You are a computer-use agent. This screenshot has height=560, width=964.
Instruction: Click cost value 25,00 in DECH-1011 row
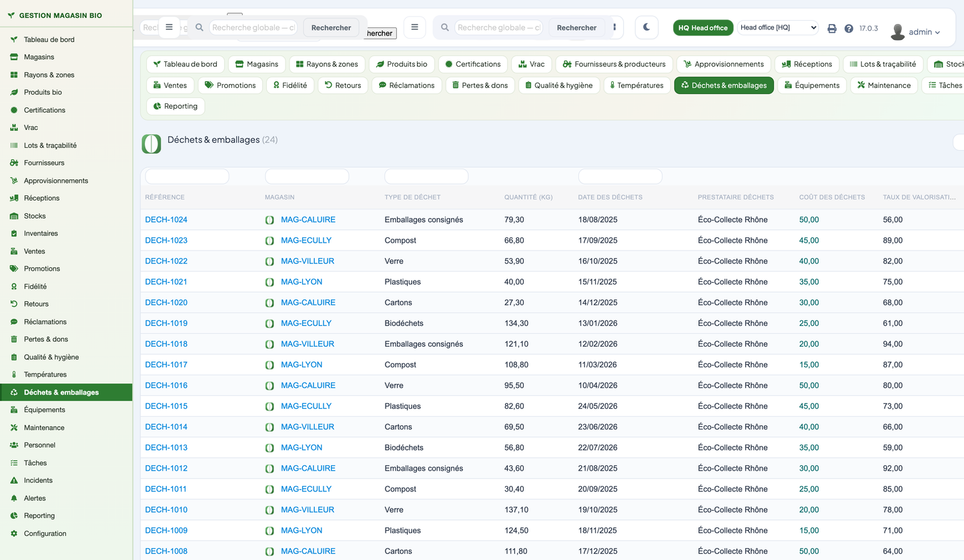(x=809, y=489)
